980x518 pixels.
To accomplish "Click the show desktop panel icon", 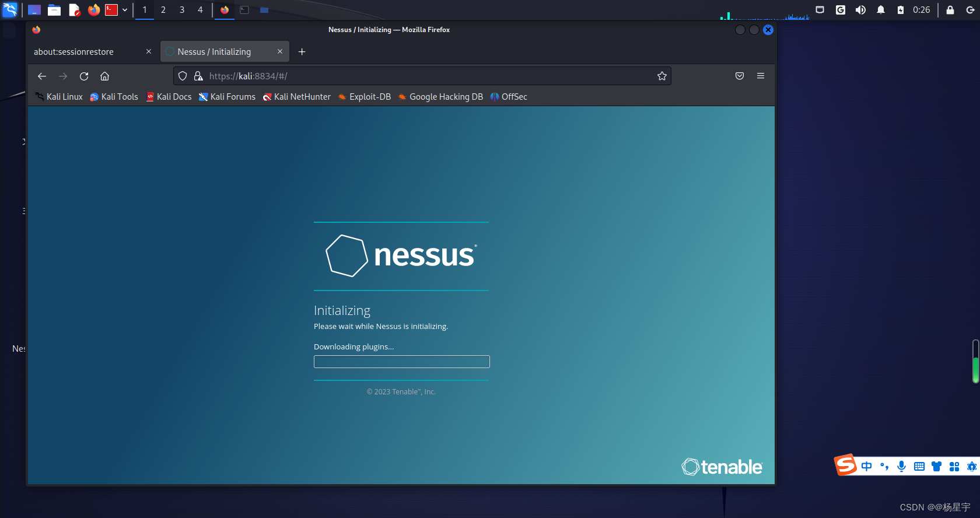I will (34, 10).
